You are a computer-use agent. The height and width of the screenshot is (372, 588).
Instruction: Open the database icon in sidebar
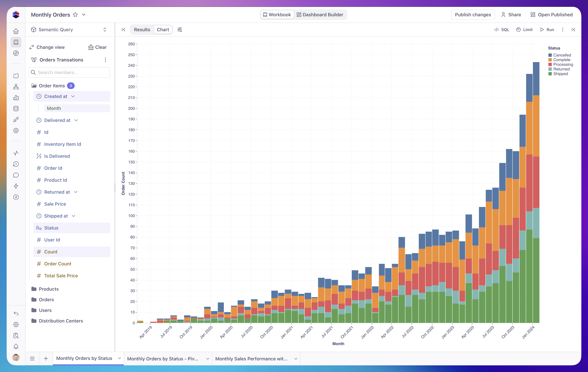coord(16,109)
